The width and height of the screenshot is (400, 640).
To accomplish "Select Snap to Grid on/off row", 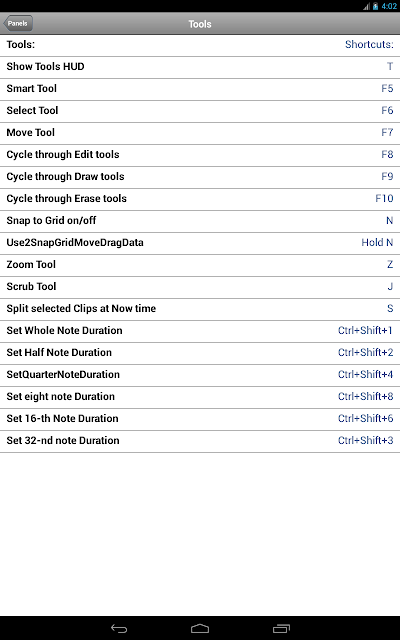I will [x=200, y=222].
